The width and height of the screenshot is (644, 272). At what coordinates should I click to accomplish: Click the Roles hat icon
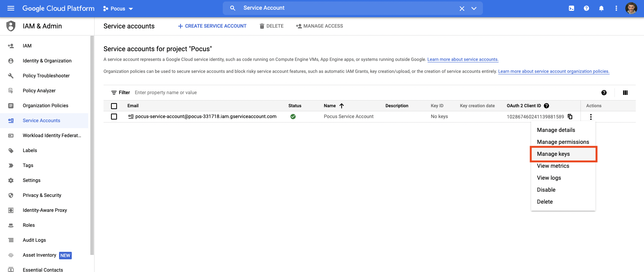click(x=11, y=225)
